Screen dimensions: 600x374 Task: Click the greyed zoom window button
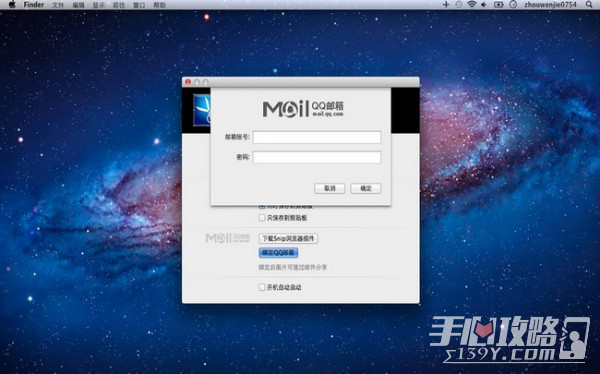coord(205,82)
